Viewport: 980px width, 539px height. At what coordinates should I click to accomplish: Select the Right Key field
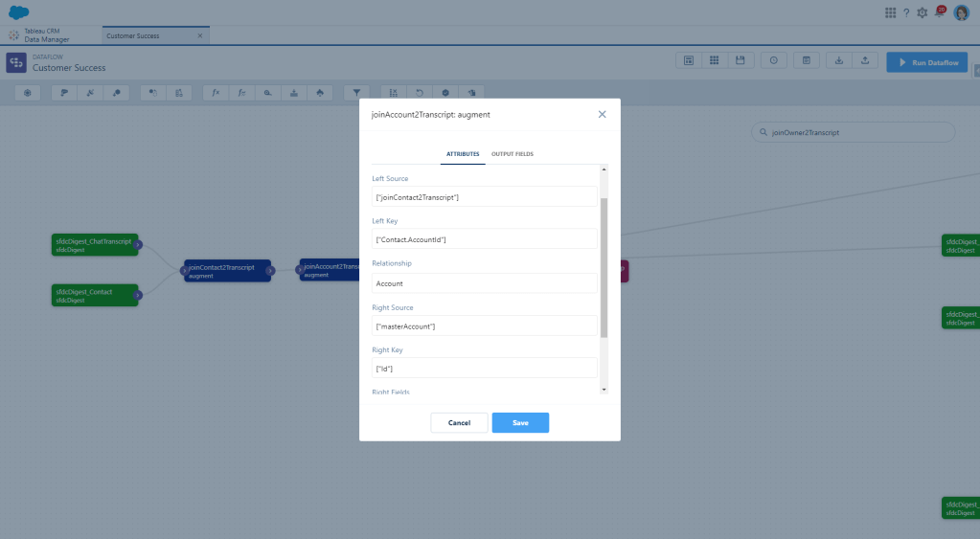pyautogui.click(x=484, y=369)
